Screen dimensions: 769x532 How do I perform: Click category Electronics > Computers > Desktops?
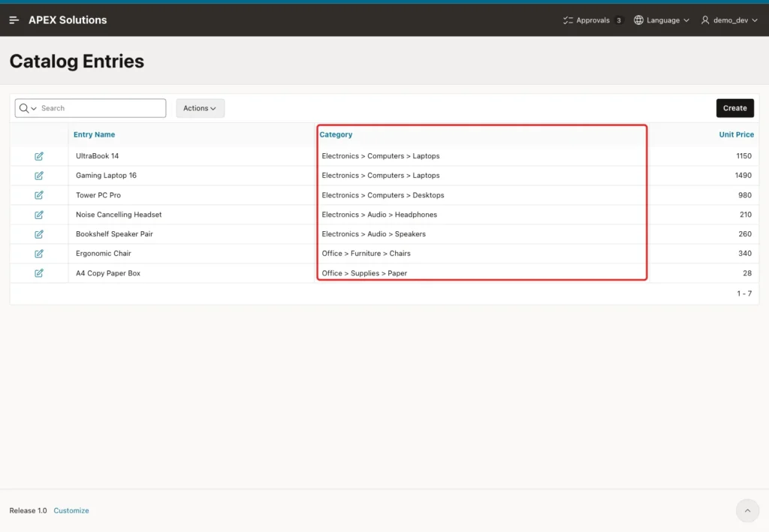(x=383, y=195)
